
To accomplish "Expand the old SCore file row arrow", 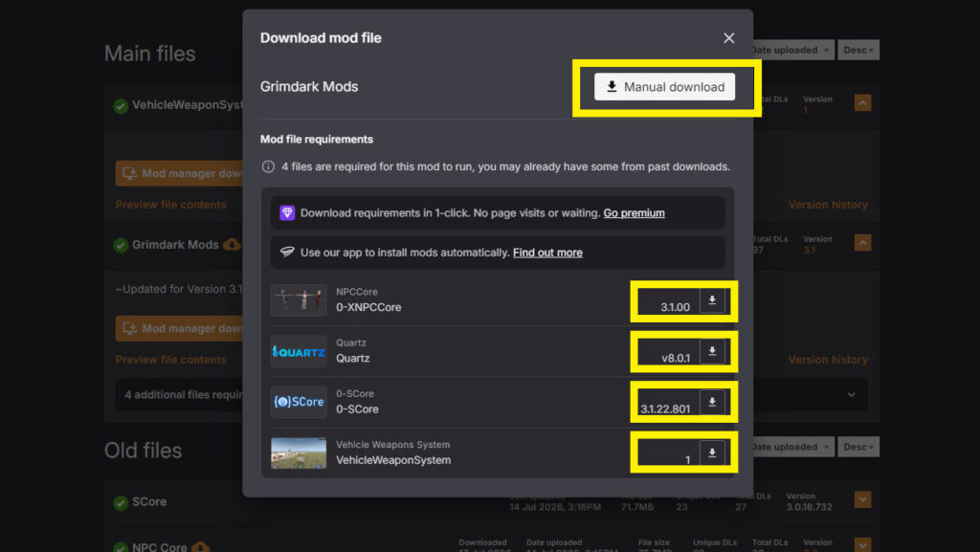I will [862, 499].
